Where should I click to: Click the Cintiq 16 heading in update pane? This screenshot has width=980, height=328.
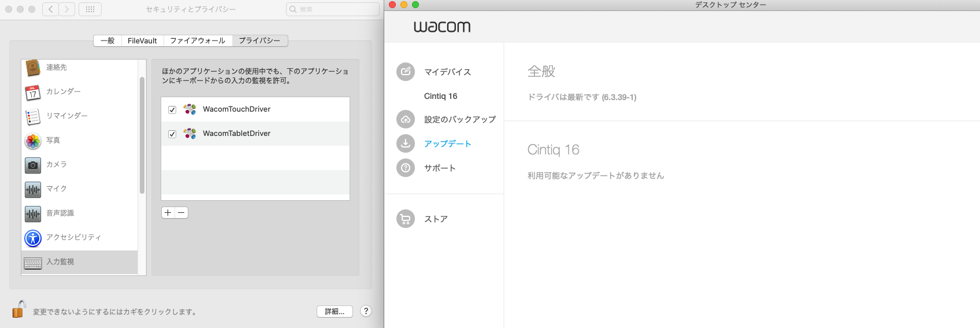click(553, 150)
